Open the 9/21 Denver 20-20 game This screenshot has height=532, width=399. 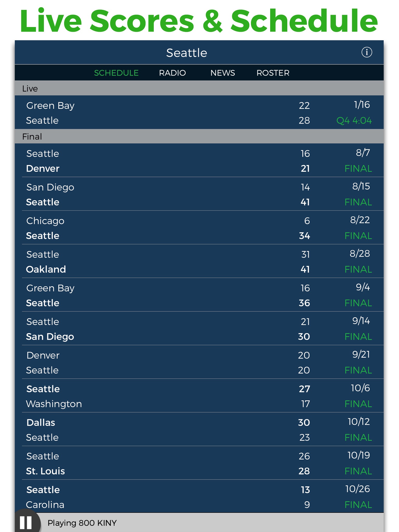pyautogui.click(x=199, y=362)
